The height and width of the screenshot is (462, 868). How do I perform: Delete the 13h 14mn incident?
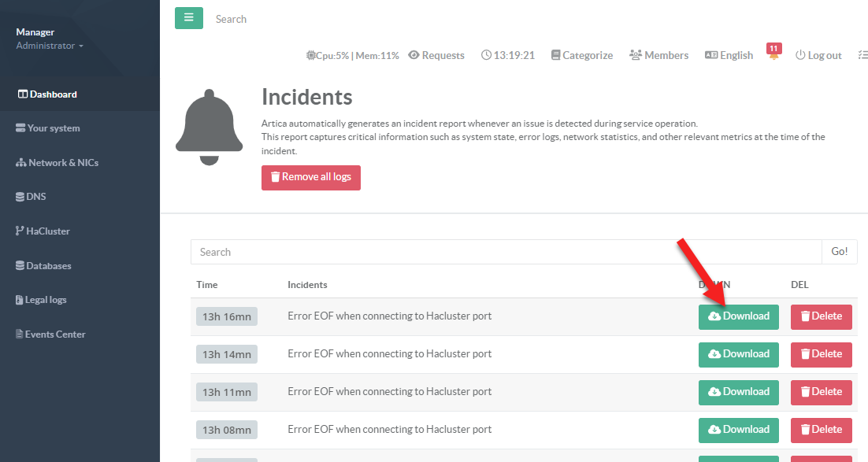[821, 354]
